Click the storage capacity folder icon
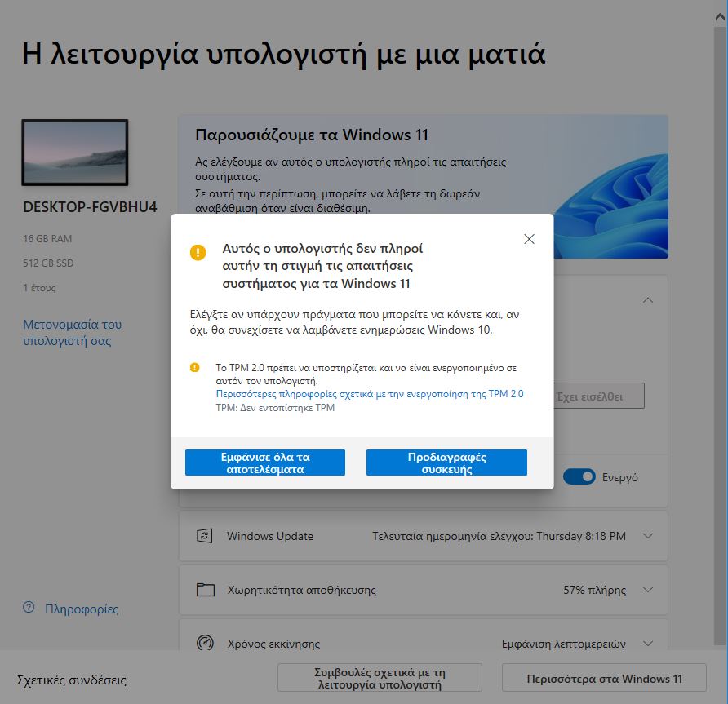 [205, 590]
